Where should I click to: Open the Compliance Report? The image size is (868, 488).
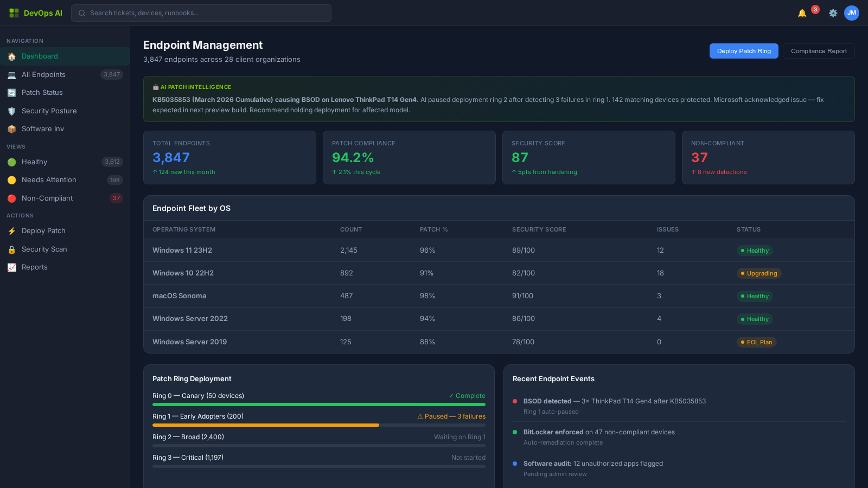(819, 51)
